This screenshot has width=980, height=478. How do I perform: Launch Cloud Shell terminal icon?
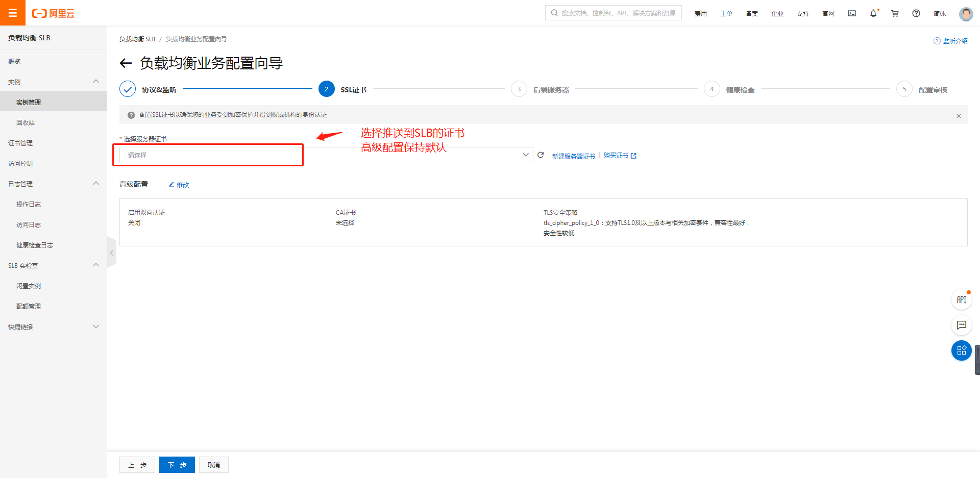point(852,14)
